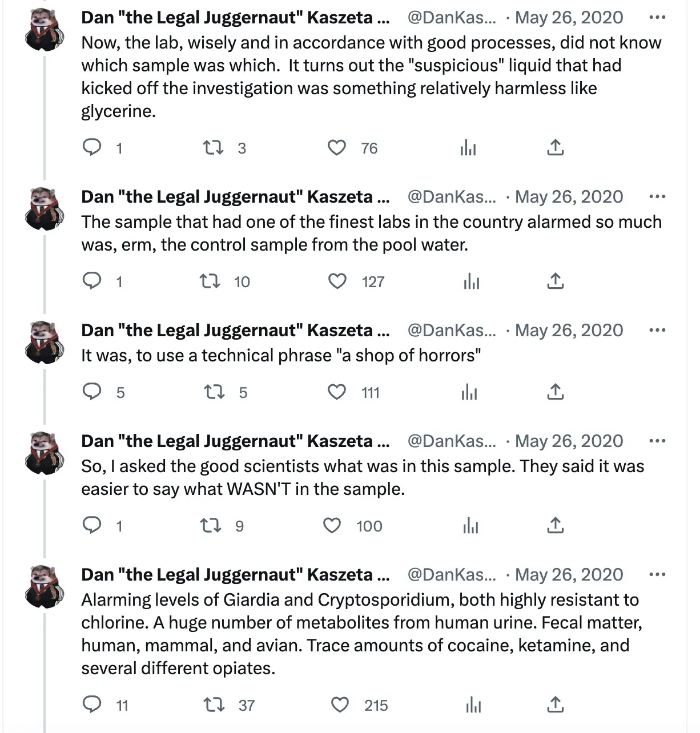This screenshot has width=700, height=733.
Task: Click the avatar on the "shop of horrors" tweet
Action: [45, 343]
